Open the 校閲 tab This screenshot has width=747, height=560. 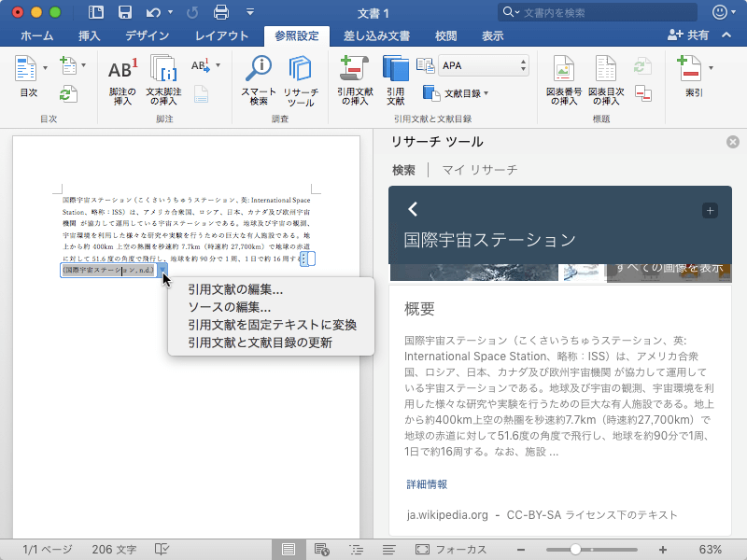point(446,35)
